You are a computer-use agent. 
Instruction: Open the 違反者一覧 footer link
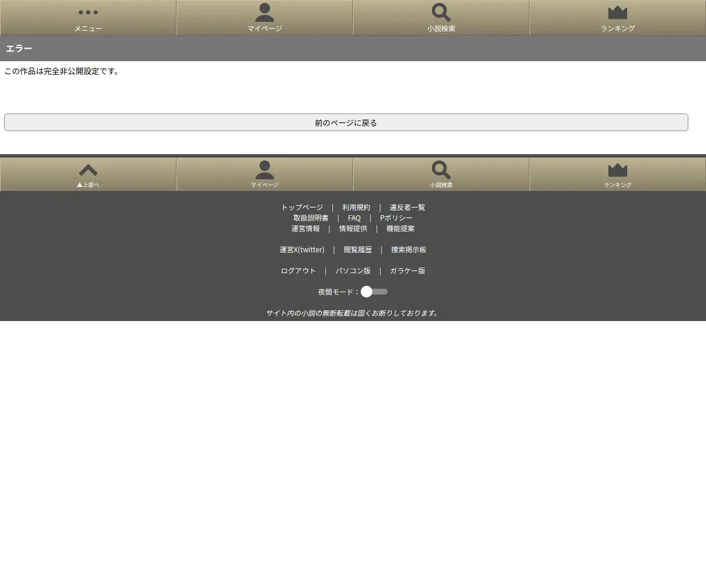point(407,208)
